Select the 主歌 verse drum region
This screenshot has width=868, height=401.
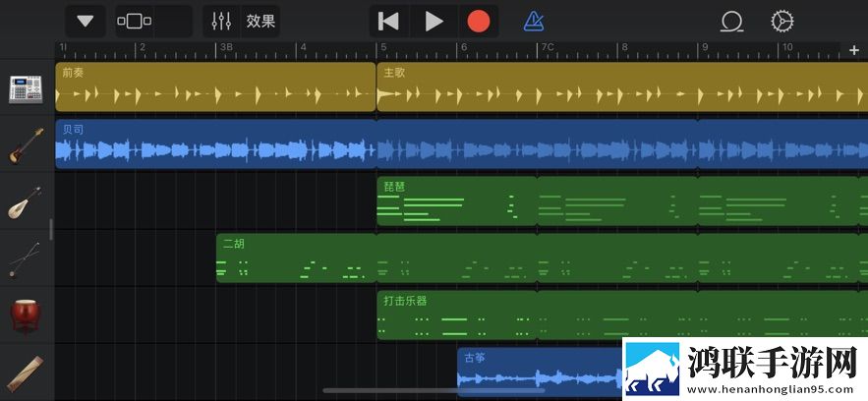[x=622, y=86]
